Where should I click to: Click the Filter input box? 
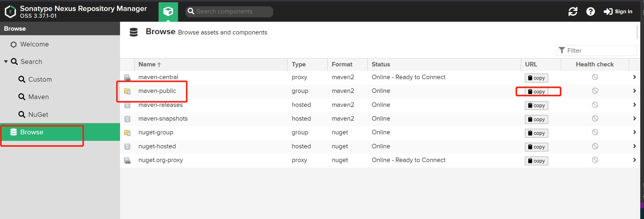tap(597, 50)
